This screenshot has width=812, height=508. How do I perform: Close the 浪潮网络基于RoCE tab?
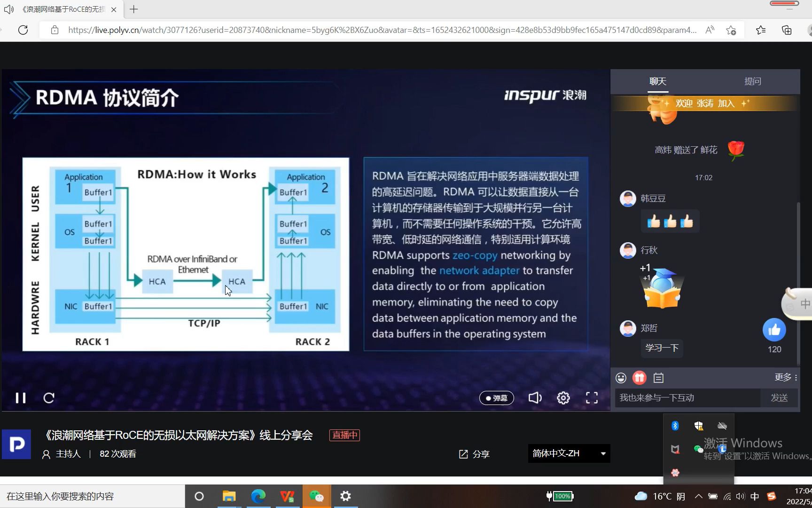coord(114,9)
